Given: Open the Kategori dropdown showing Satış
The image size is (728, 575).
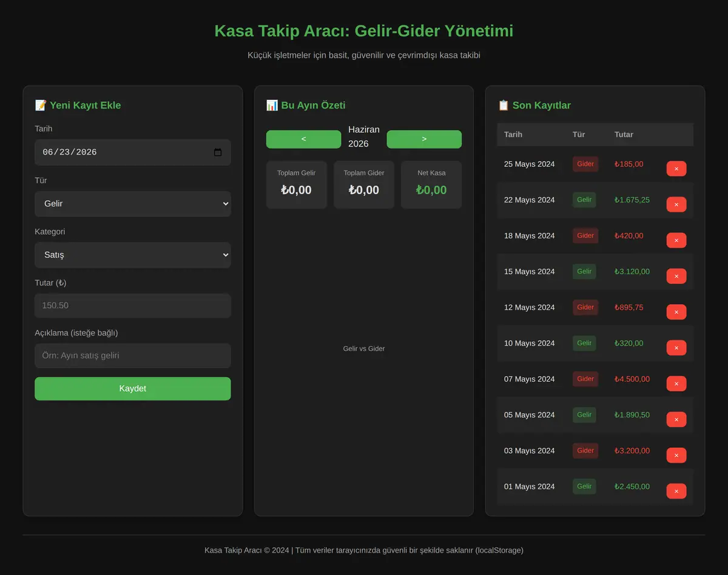Looking at the screenshot, I should [x=133, y=255].
